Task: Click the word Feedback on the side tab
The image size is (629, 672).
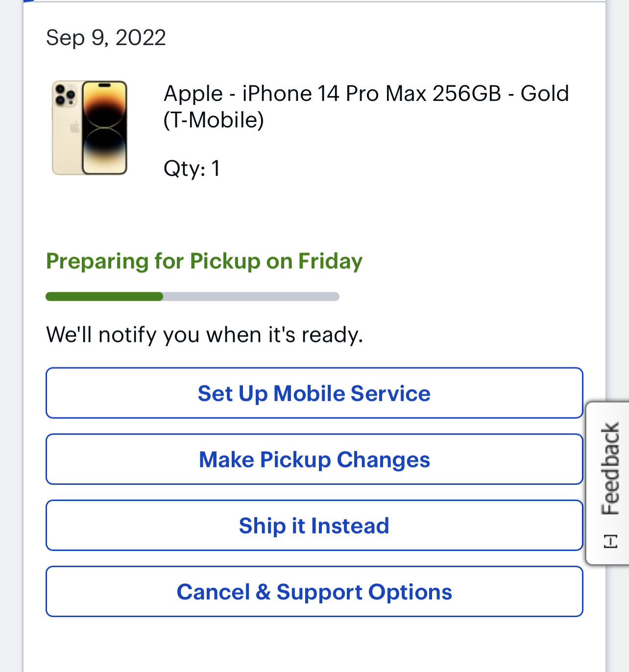Action: (x=610, y=469)
